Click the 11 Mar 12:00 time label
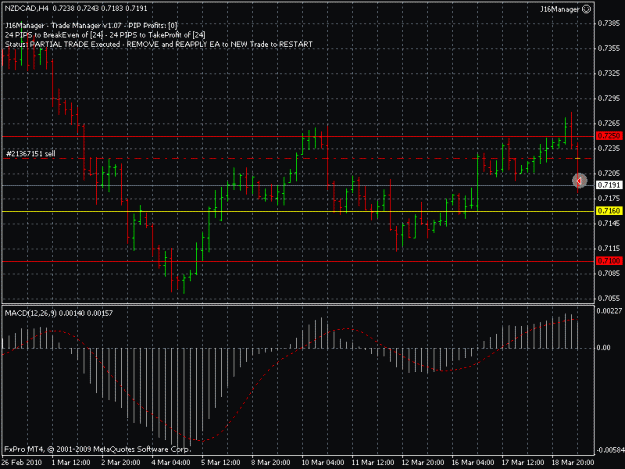625x469 pixels. click(373, 462)
